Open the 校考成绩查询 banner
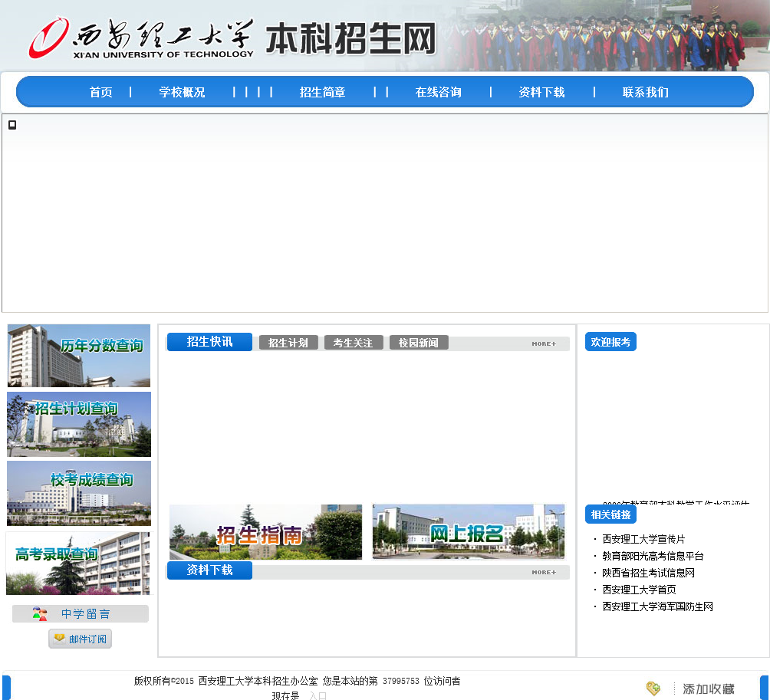The height and width of the screenshot is (700, 770). pos(79,493)
